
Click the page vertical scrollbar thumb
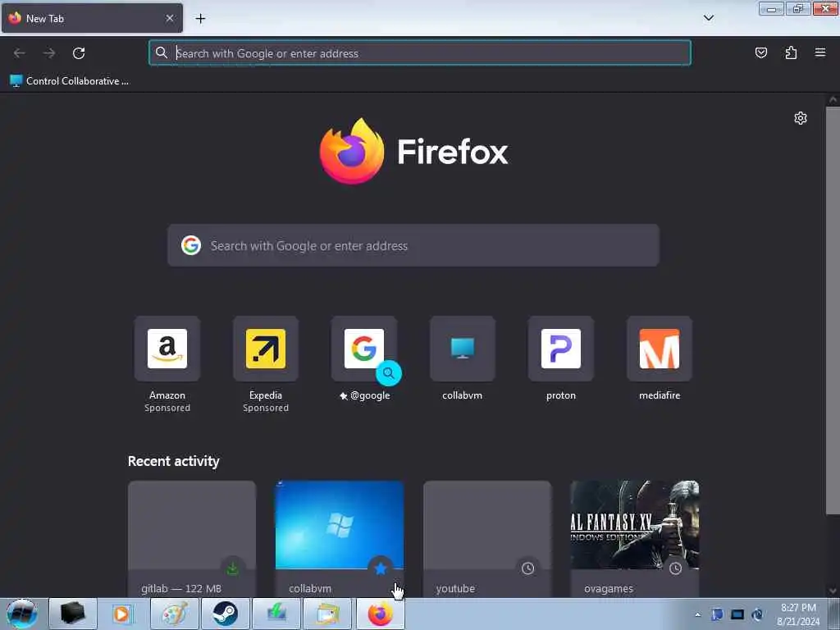pos(833,311)
